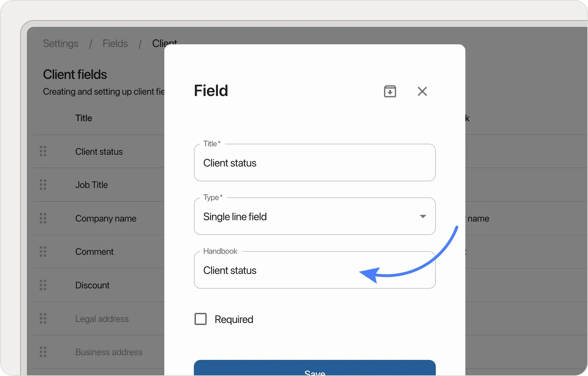Open the field Type dropdown
Screen dimensions: 588x376
click(314, 217)
